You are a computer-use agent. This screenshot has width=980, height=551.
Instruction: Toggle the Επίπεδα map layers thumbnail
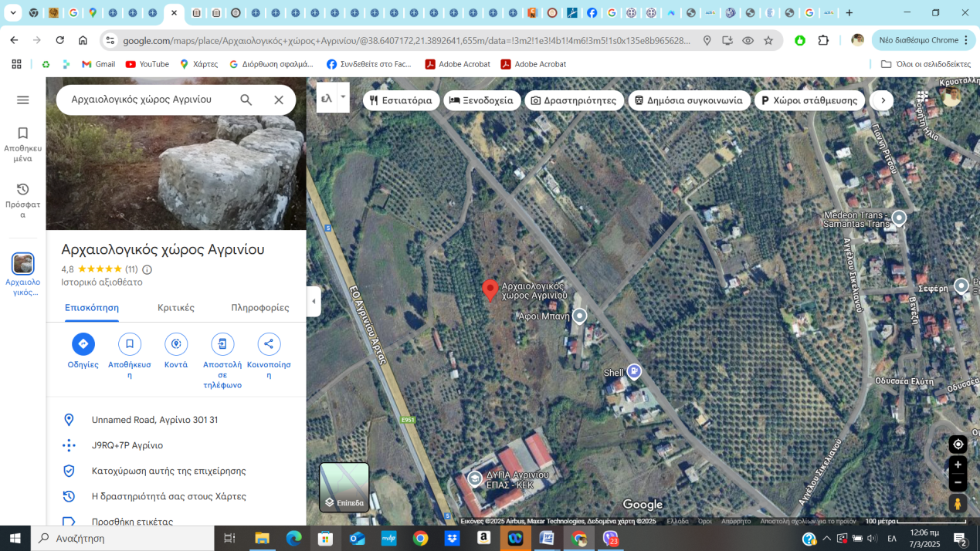click(344, 487)
